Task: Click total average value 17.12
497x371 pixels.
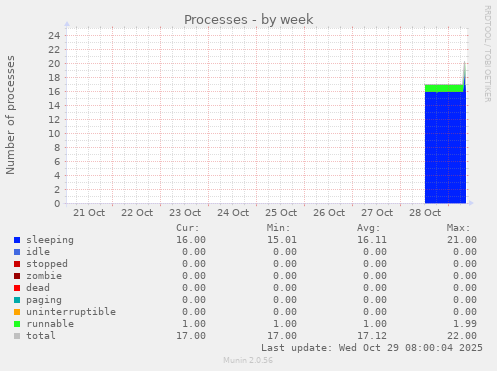Action: pos(372,336)
